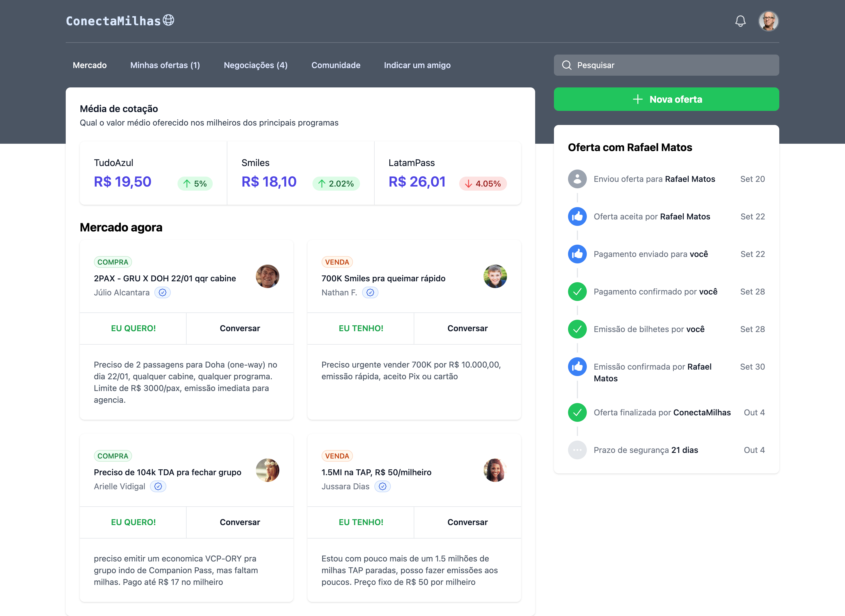The width and height of the screenshot is (845, 616).
Task: Click Júlio Alcantara's verified badge icon
Action: tap(163, 293)
